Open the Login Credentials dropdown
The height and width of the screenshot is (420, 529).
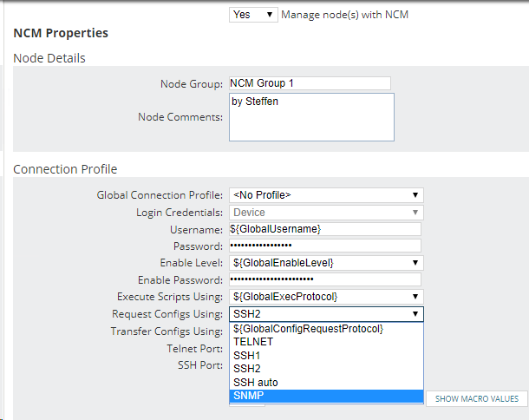point(326,213)
